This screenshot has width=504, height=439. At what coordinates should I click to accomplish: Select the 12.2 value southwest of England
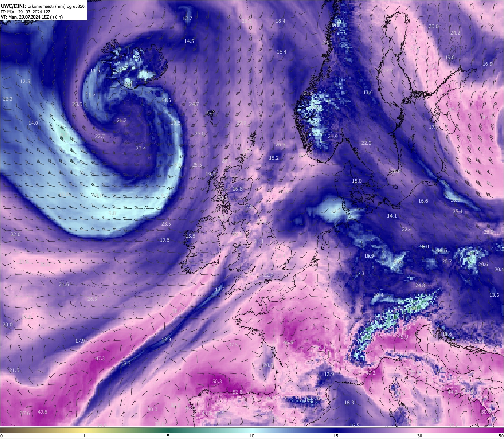pyautogui.click(x=220, y=289)
